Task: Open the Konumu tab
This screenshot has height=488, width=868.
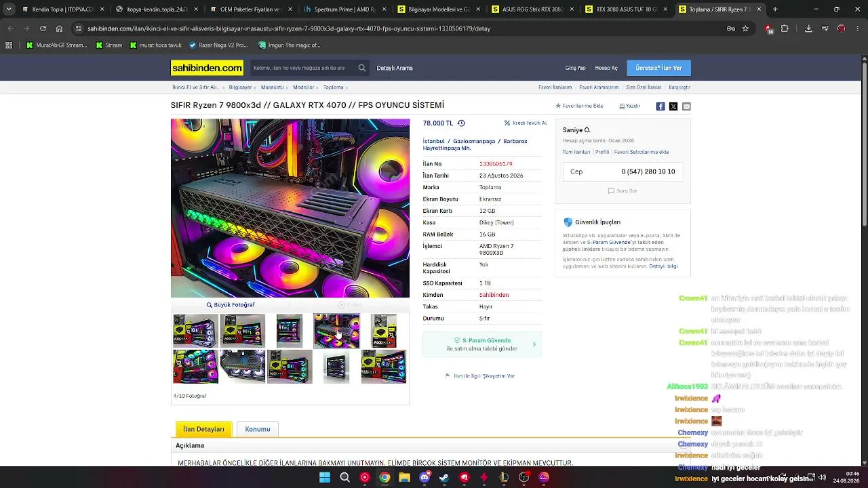Action: pos(258,429)
